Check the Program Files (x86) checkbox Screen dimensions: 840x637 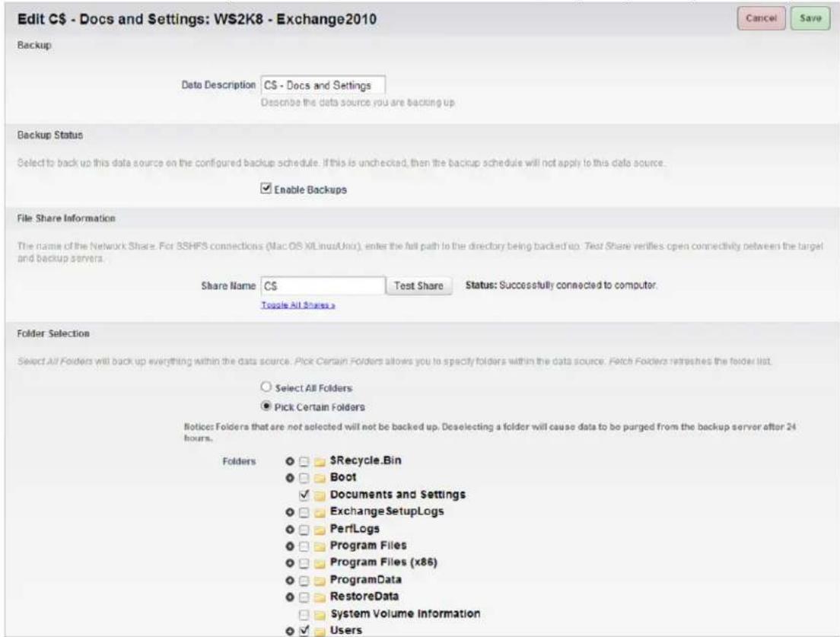[304, 564]
